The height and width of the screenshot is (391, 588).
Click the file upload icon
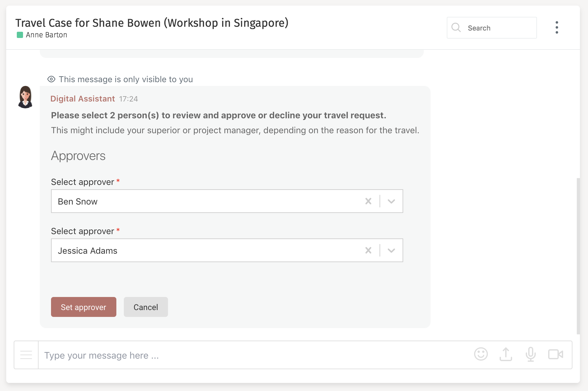(x=506, y=355)
